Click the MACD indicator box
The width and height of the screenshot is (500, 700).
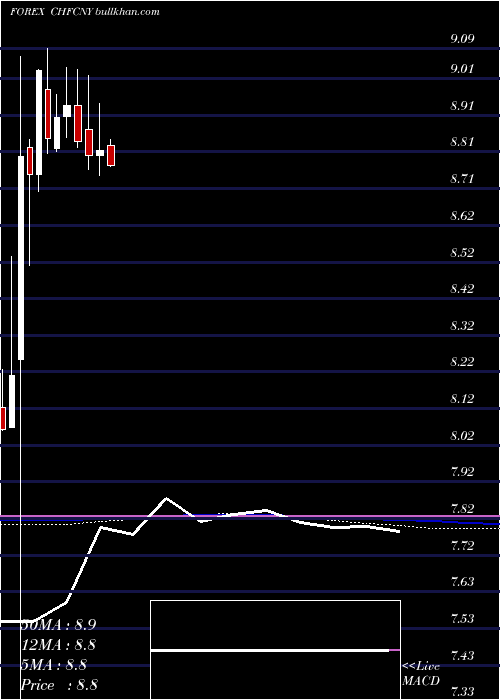click(275, 650)
